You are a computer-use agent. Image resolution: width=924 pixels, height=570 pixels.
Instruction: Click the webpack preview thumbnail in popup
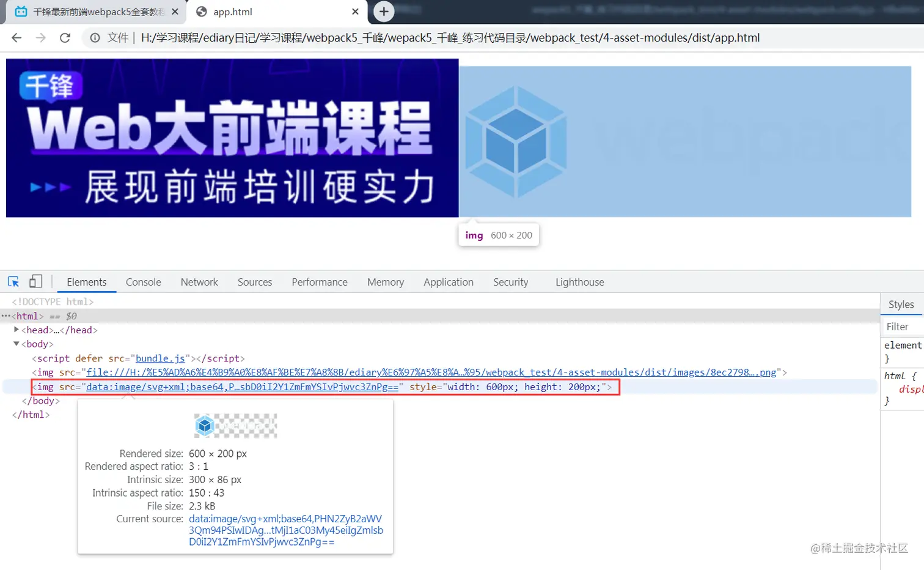235,426
